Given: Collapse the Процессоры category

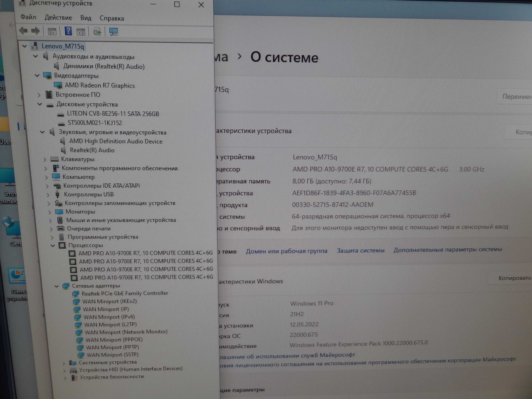Looking at the screenshot, I should pos(53,246).
